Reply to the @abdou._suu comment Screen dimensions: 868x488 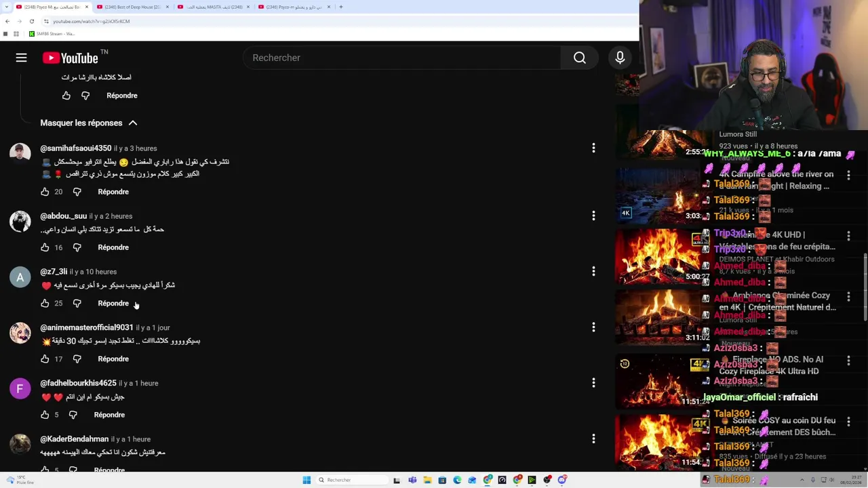(x=113, y=247)
